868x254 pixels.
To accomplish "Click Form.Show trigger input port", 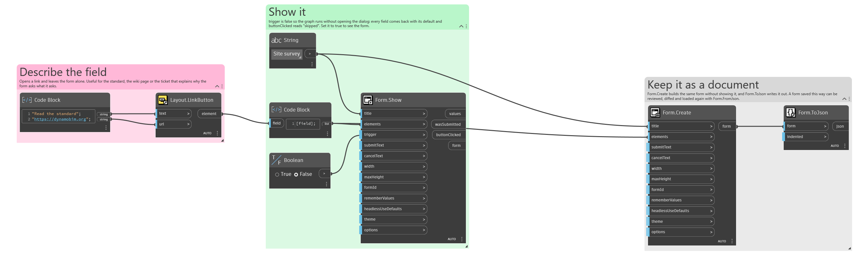I will coord(393,135).
